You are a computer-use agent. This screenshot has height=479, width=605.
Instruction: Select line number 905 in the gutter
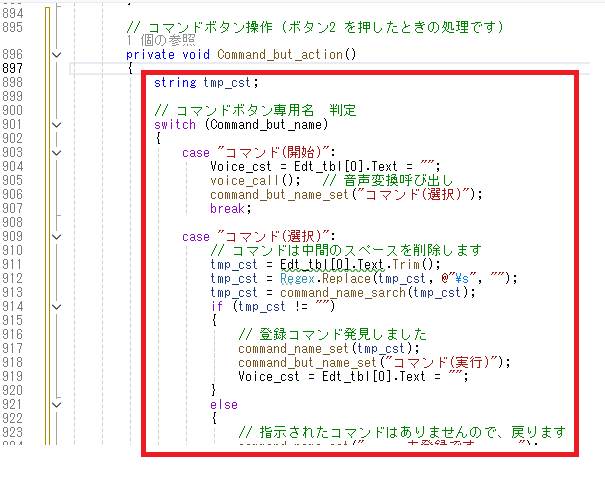point(16,180)
